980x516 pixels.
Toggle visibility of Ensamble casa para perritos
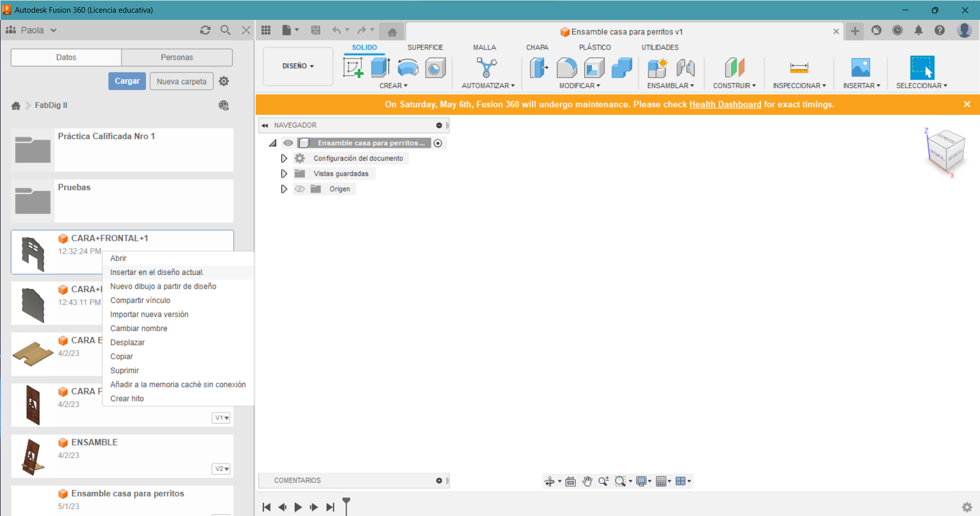(288, 143)
